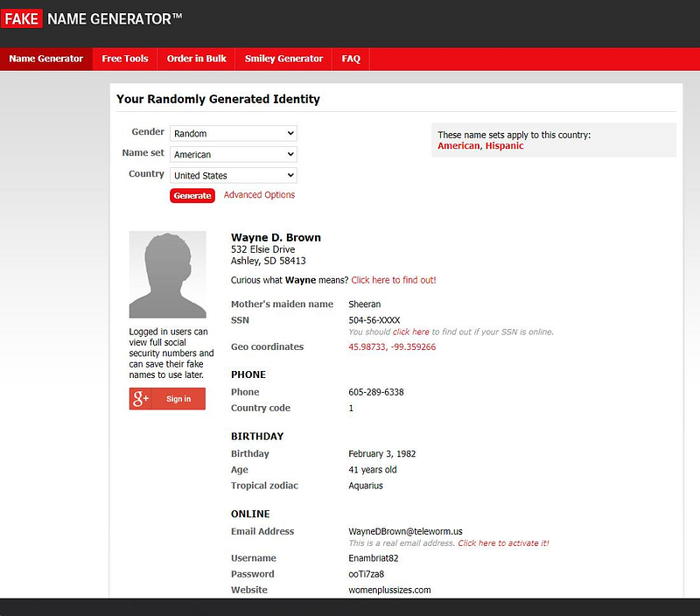Click the BIRTHDAY section heading

257,436
